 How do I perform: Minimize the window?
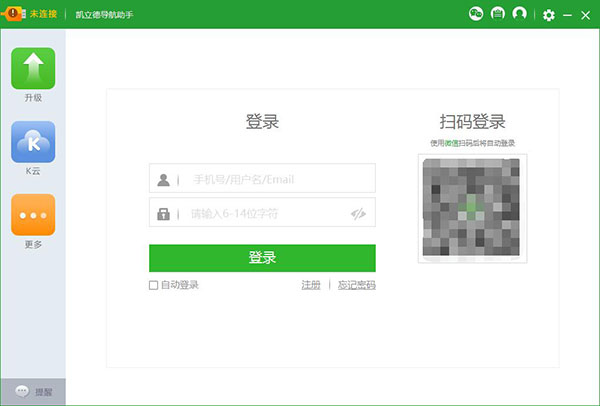pyautogui.click(x=567, y=15)
